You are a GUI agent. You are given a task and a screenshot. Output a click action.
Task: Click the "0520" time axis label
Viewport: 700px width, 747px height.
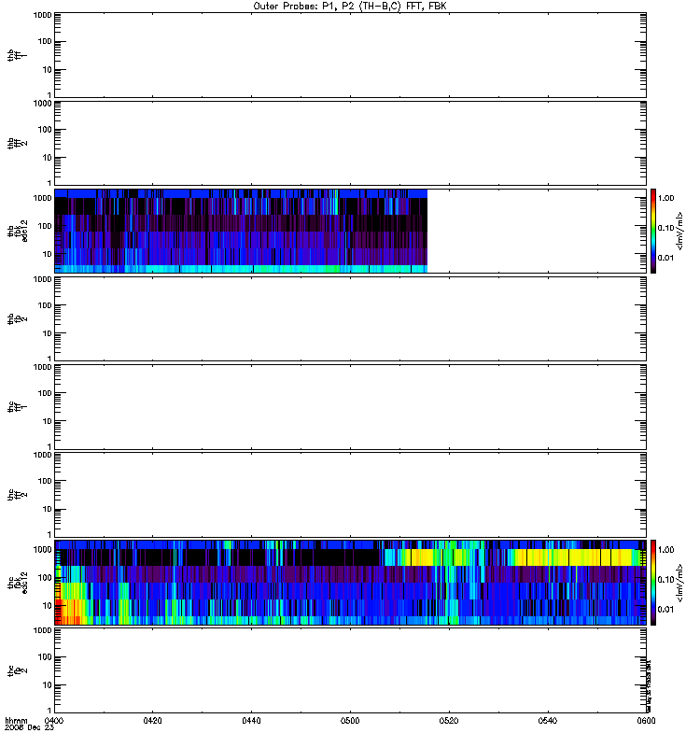coord(449,720)
